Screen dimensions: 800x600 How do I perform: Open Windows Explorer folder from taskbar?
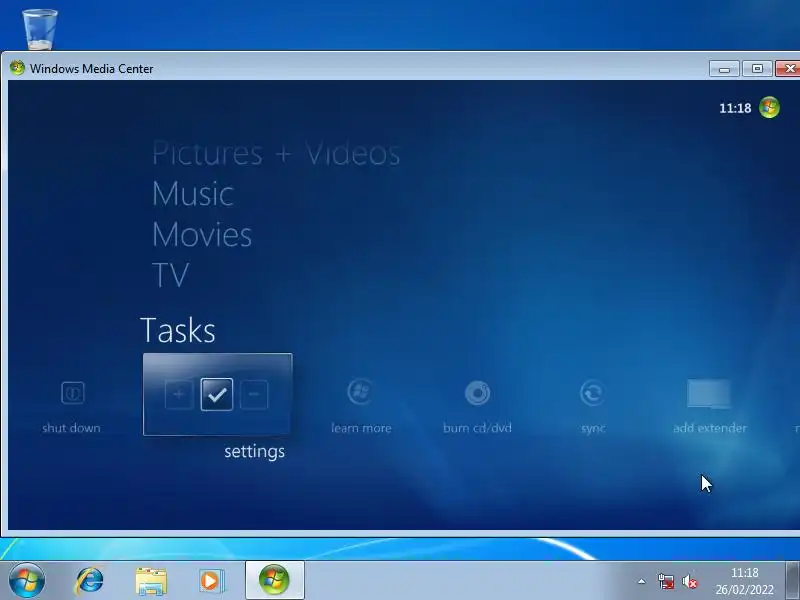click(151, 581)
